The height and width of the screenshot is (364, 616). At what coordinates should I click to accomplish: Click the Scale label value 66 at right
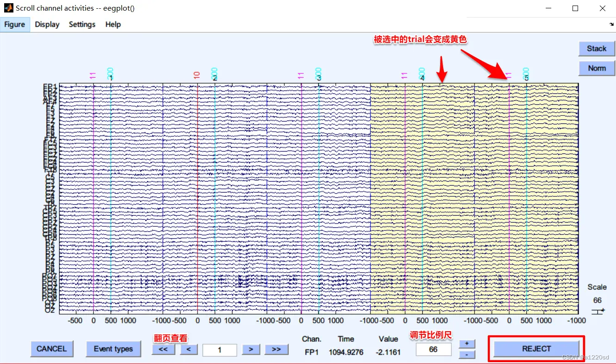point(597,301)
